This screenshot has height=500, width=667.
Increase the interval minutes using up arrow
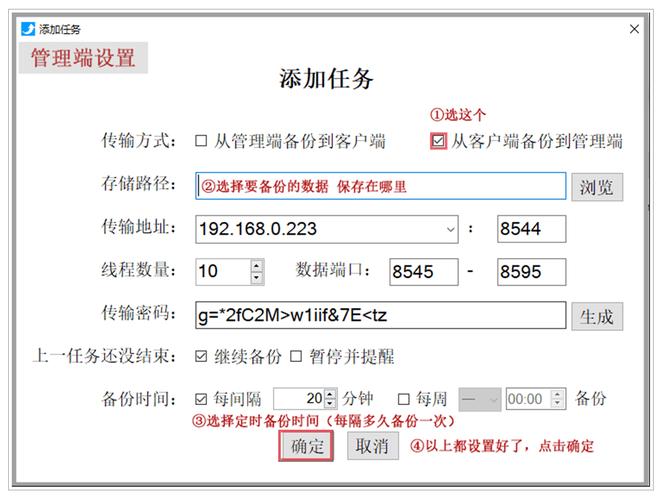[x=331, y=394]
